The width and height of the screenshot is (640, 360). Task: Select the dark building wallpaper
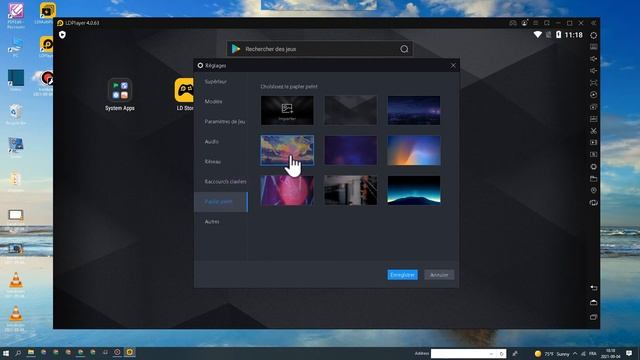pyautogui.click(x=351, y=190)
